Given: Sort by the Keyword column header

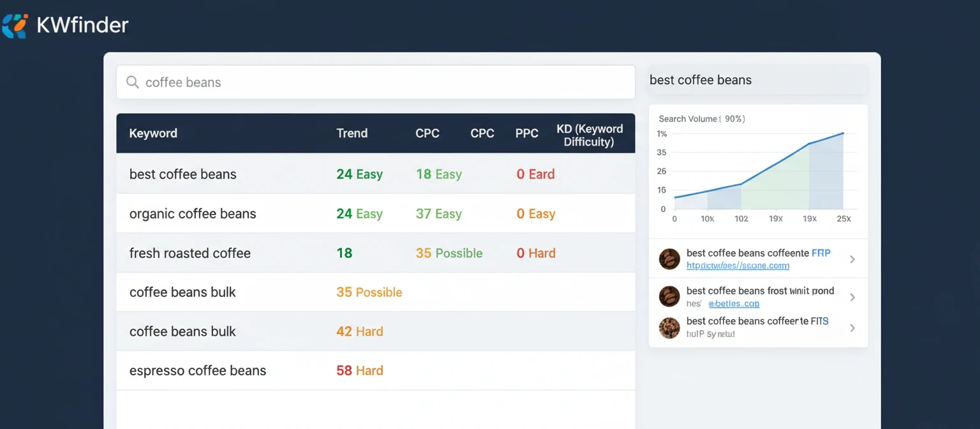Looking at the screenshot, I should (153, 133).
